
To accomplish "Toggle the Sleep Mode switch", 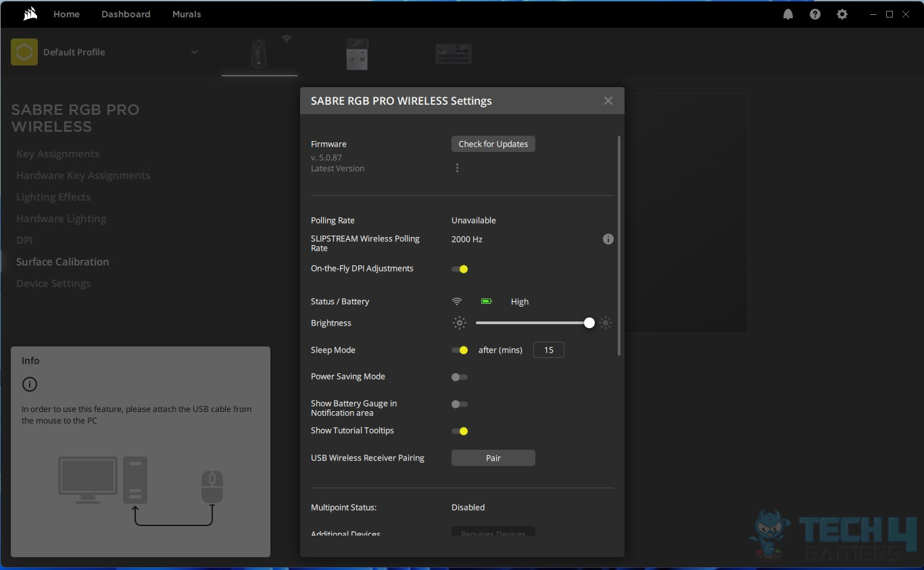I will coord(460,350).
